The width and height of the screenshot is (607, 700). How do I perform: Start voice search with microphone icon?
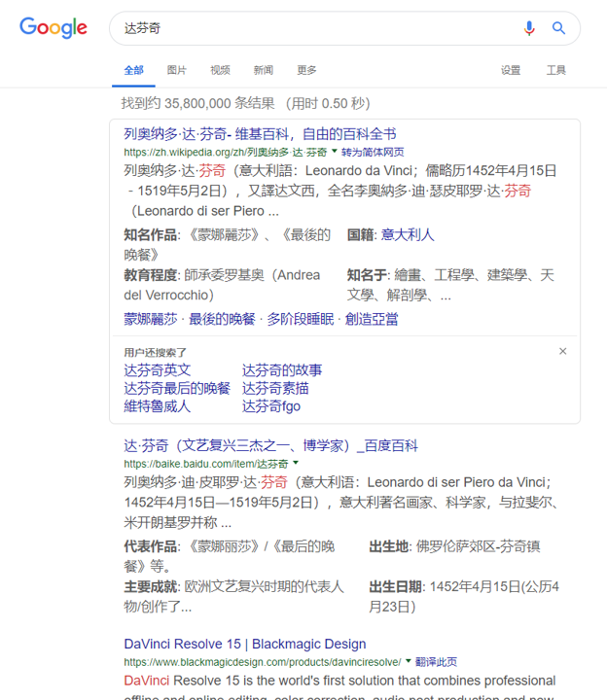(x=529, y=28)
